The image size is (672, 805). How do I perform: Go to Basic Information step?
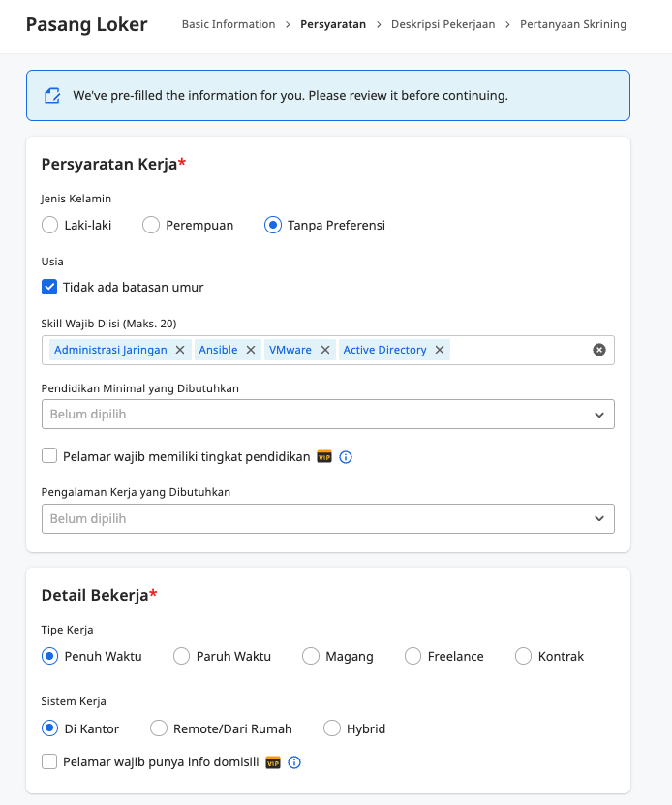pos(229,24)
